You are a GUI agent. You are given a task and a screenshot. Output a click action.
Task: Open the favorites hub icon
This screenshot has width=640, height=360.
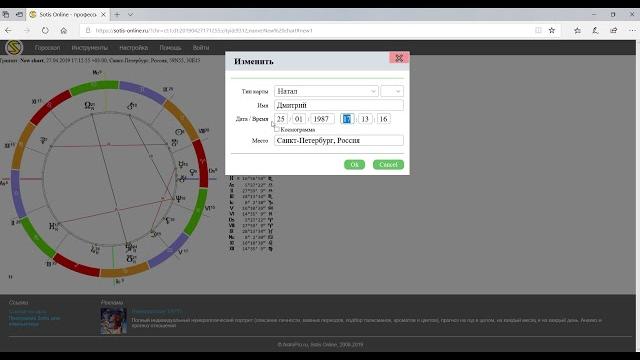577,30
